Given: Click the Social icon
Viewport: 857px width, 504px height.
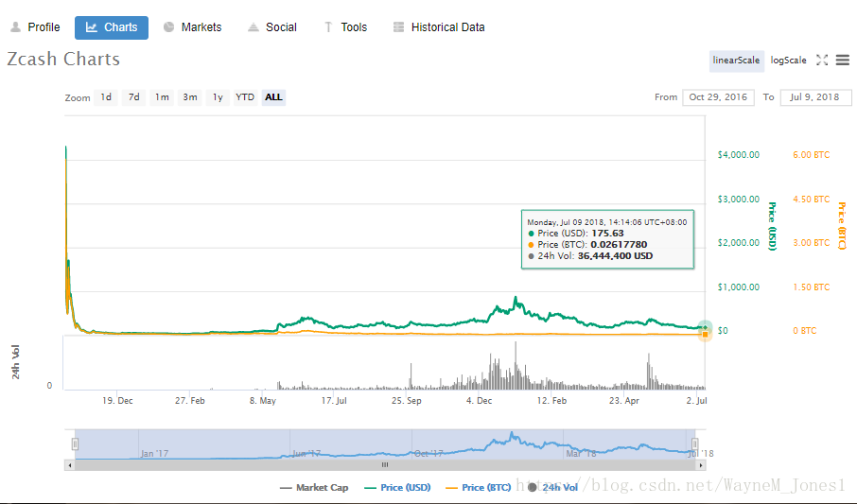Looking at the screenshot, I should pos(254,26).
